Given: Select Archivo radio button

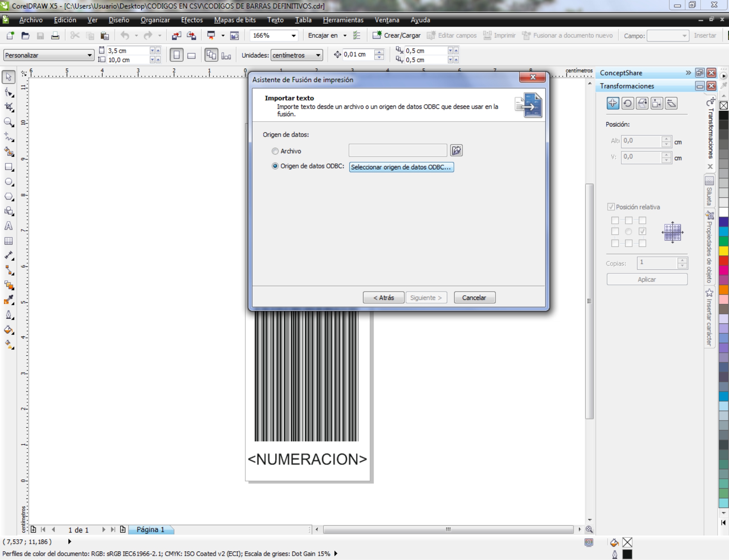Looking at the screenshot, I should tap(275, 151).
